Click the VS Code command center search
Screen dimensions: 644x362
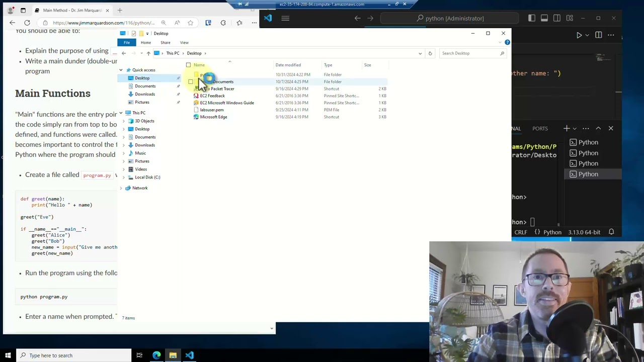click(449, 18)
